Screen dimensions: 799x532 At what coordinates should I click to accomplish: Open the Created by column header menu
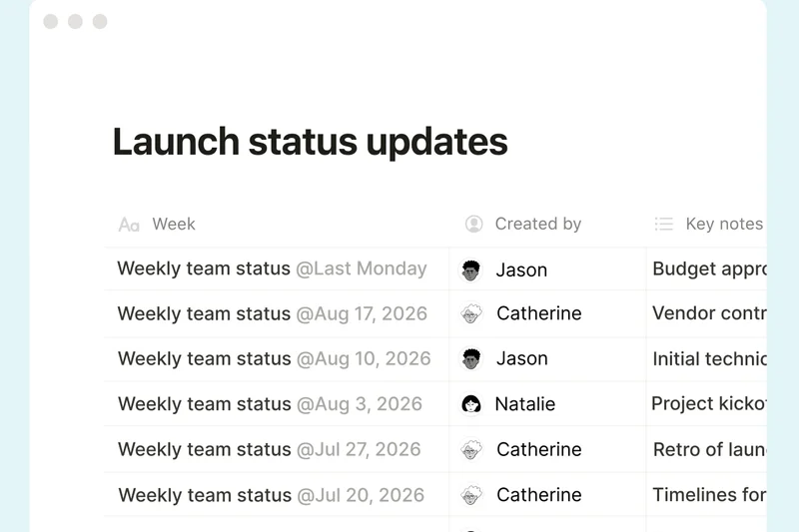point(537,225)
